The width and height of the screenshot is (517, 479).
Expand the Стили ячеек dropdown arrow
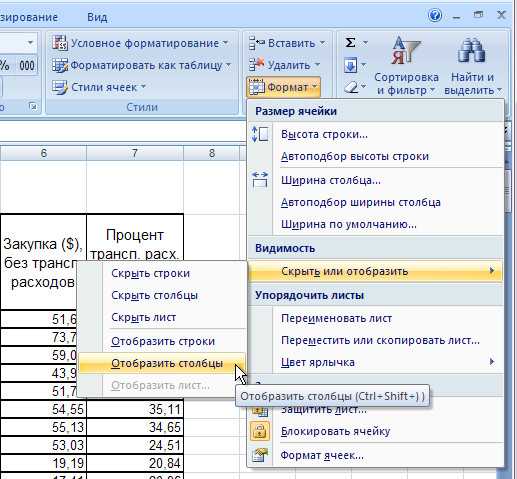[x=143, y=87]
